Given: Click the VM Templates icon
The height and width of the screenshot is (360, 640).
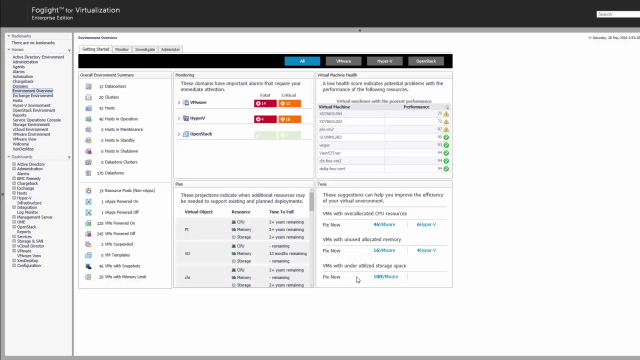Looking at the screenshot, I should pos(89,255).
